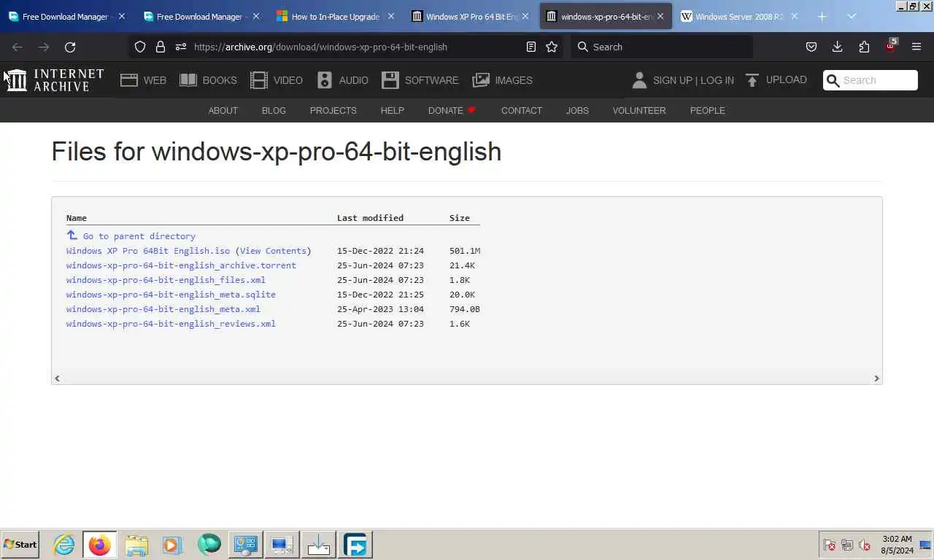This screenshot has width=934, height=560.
Task: Open the JOBS menu item
Action: (x=577, y=111)
